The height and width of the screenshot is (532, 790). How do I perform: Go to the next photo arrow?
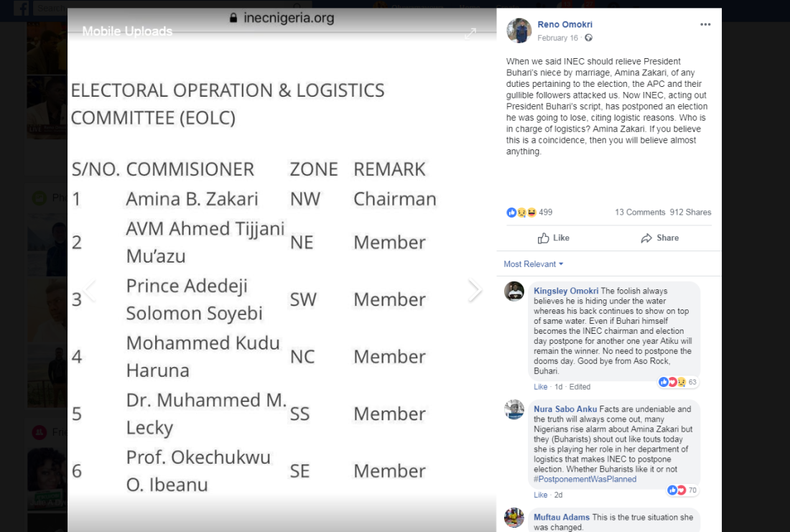474,290
